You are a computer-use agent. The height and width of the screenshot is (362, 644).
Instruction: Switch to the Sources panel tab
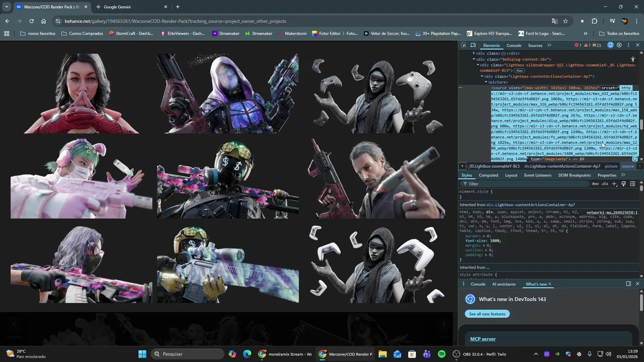tap(535, 45)
